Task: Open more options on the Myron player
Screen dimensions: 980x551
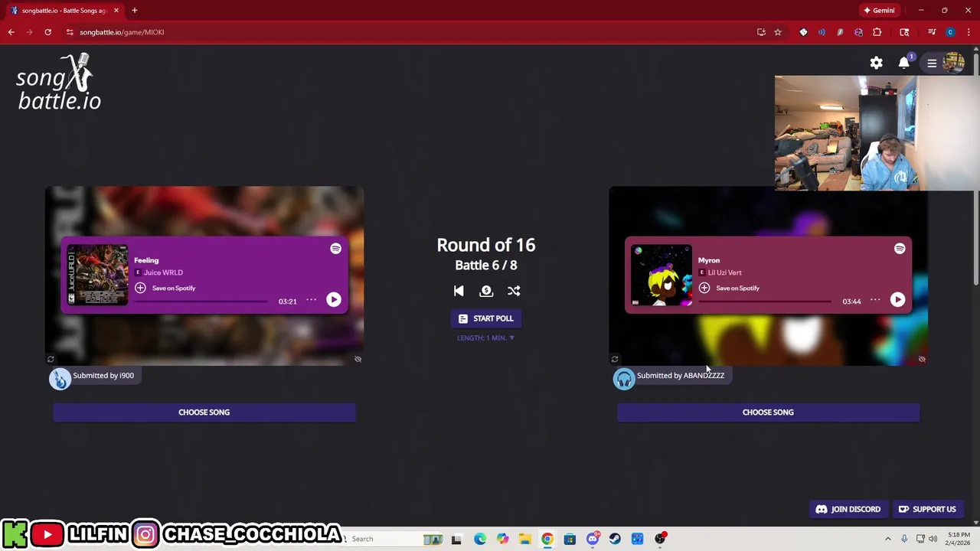Action: (x=875, y=300)
